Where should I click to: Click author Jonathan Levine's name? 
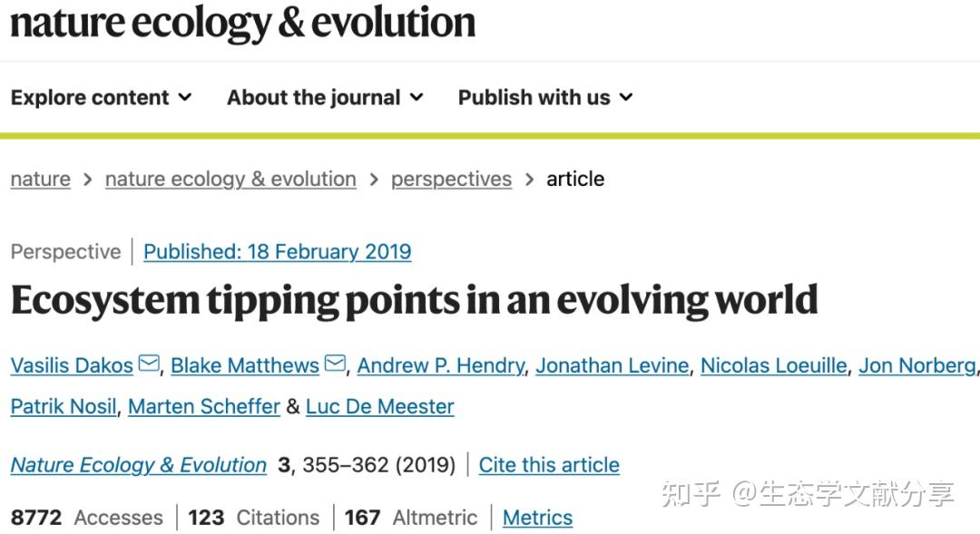pyautogui.click(x=612, y=365)
